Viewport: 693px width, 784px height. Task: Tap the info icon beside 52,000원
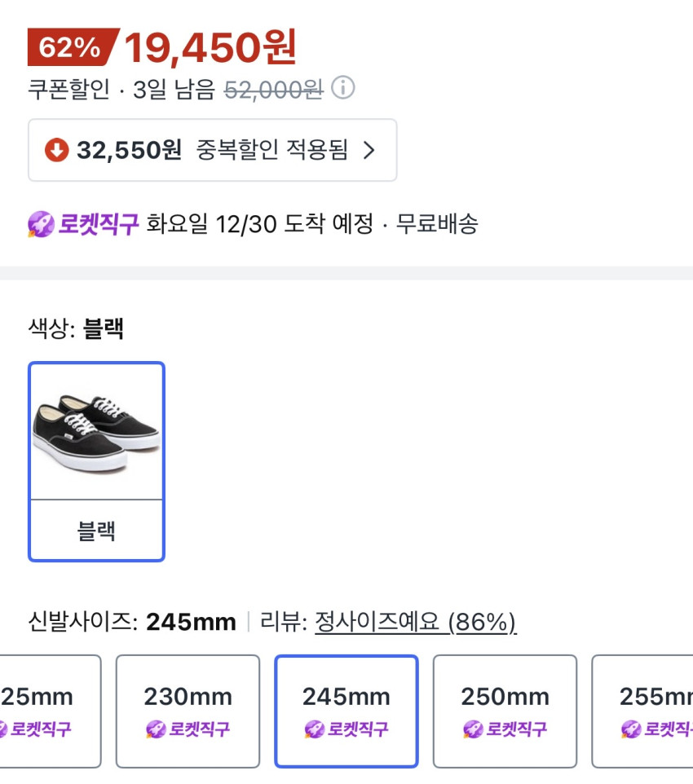pos(344,88)
